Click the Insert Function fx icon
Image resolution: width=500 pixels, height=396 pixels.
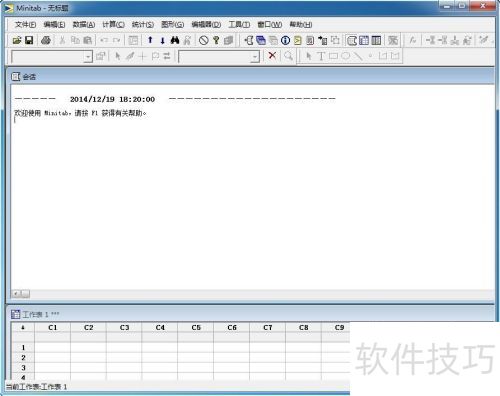413,40
